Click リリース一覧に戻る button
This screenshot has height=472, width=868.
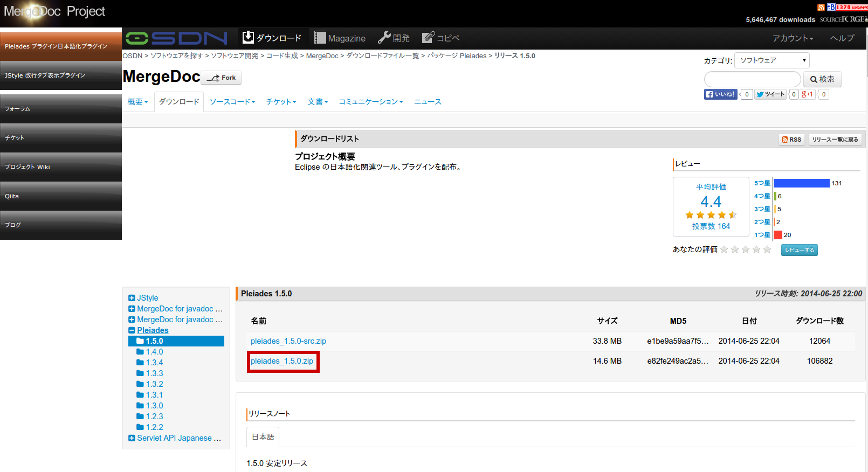pyautogui.click(x=835, y=140)
